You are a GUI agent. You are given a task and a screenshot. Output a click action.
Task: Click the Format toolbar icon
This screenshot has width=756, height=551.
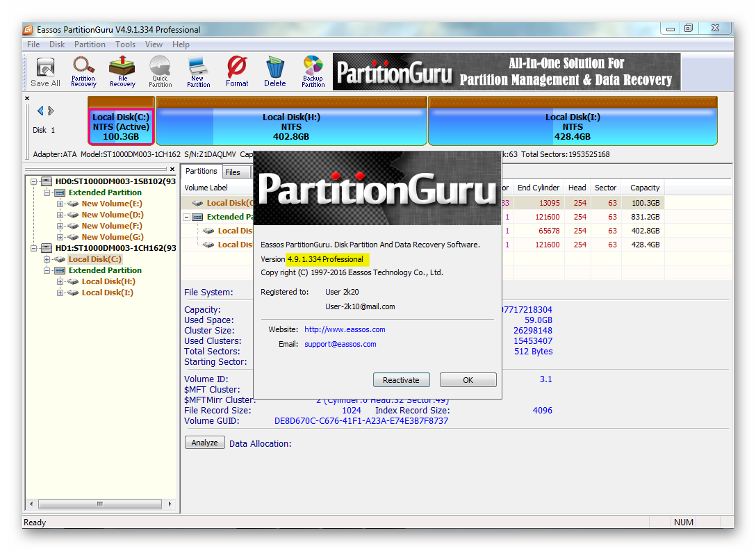(237, 72)
